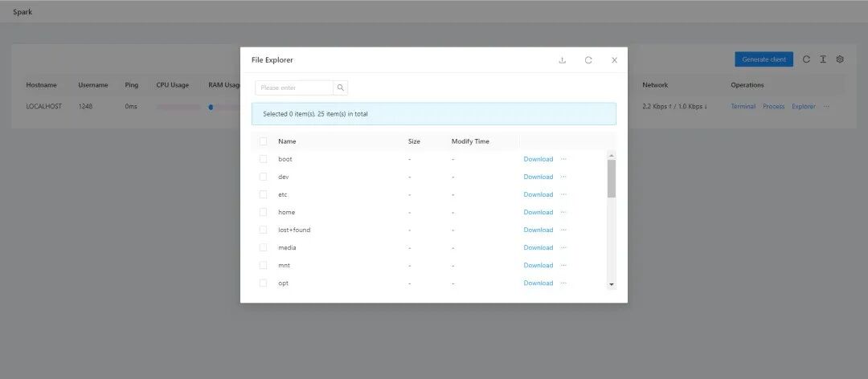868x379 pixels.
Task: Check the box for media folder
Action: (263, 247)
